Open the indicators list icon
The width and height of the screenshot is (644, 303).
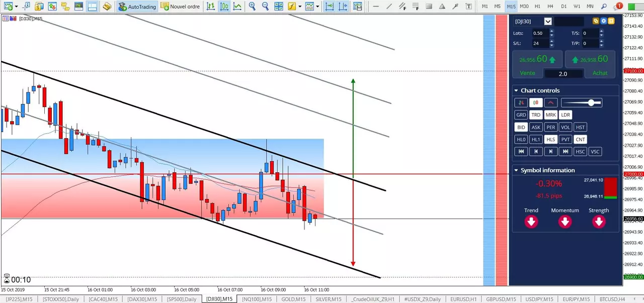click(291, 7)
